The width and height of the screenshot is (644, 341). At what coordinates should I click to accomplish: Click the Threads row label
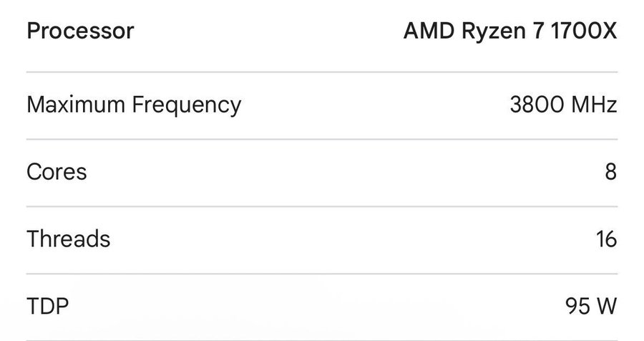click(x=69, y=239)
